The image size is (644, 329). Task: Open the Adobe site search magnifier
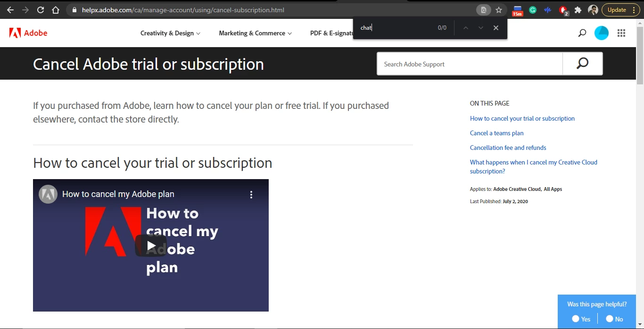point(582,33)
